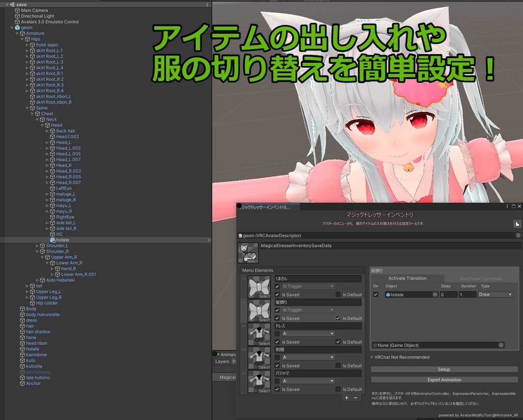Collapse the geom hierarchy node
This screenshot has height=420, width=523.
coord(12,28)
